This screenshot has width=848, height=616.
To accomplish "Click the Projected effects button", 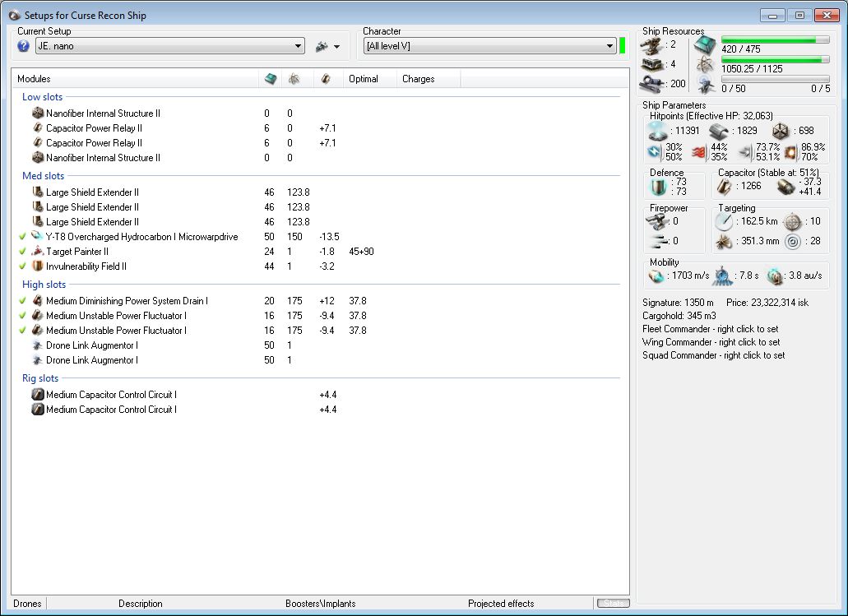I will (x=500, y=604).
